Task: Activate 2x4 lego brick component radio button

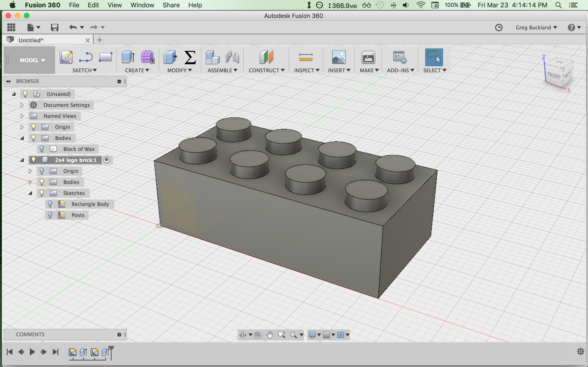Action: (106, 160)
